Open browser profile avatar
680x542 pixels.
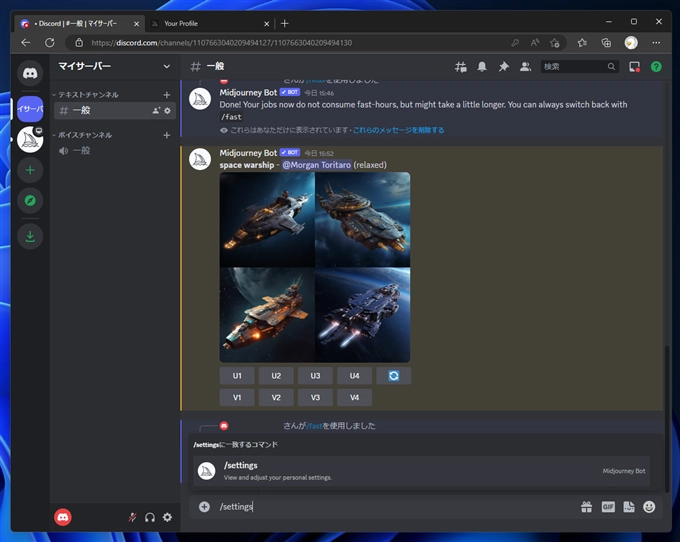click(631, 42)
